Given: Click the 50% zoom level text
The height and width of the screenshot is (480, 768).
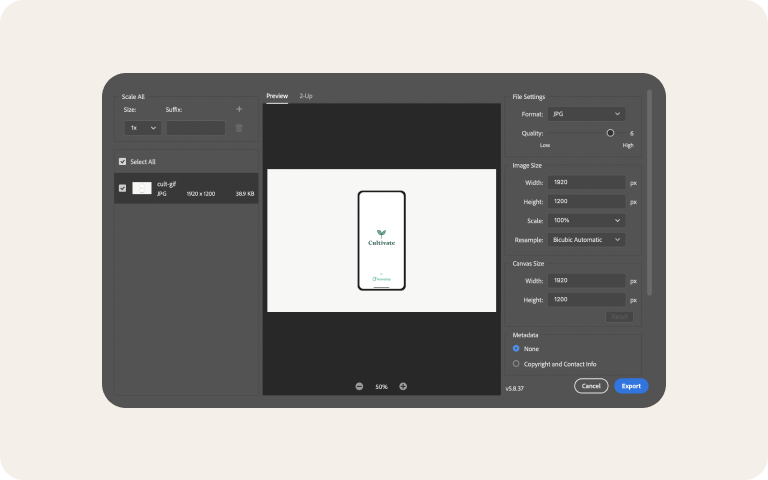Looking at the screenshot, I should [x=382, y=387].
